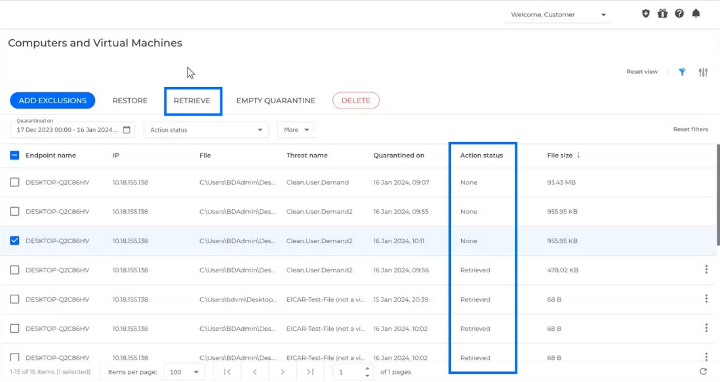Screen dimensions: 720x382
Task: Check the box for the 93.43 MB row
Action: [x=15, y=182]
